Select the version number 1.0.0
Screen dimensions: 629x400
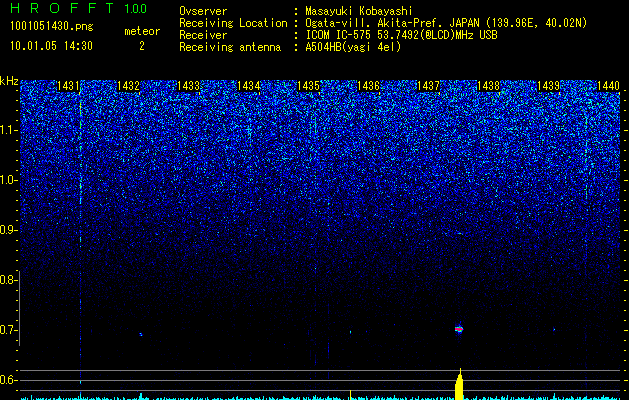(x=136, y=8)
